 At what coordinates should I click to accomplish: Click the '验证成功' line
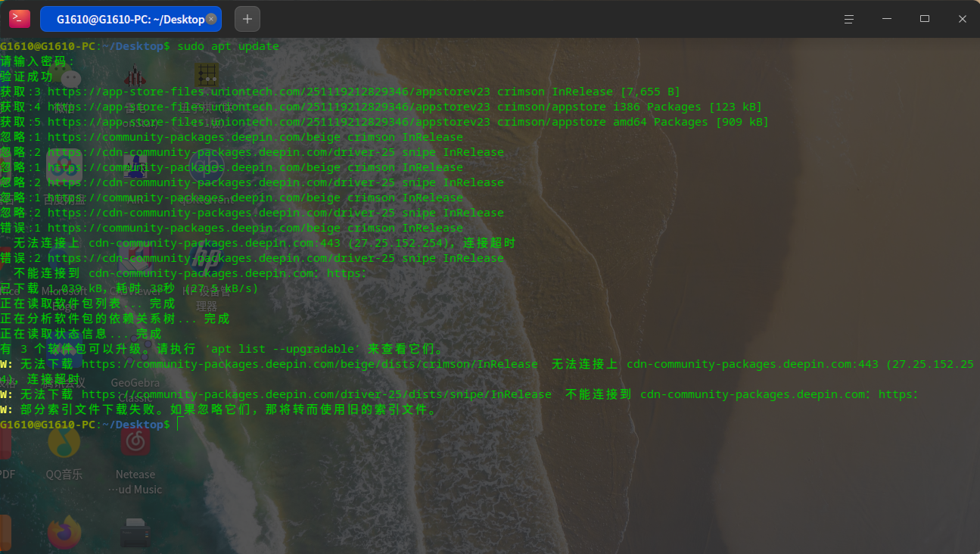26,76
